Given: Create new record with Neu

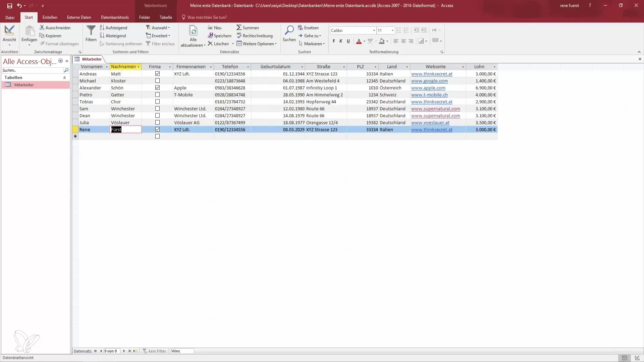Looking at the screenshot, I should tap(215, 27).
